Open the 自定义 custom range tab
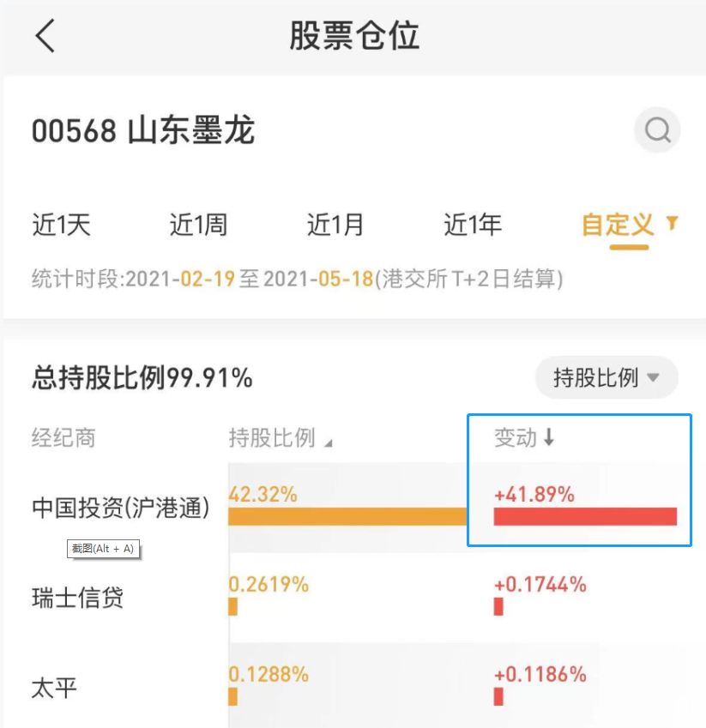Screen dimensions: 706x728 618,226
